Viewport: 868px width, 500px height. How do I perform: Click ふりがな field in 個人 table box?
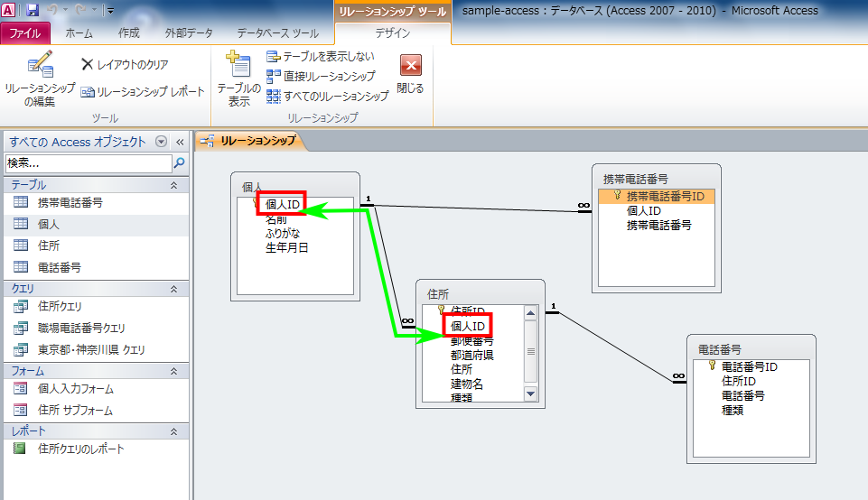coord(283,234)
